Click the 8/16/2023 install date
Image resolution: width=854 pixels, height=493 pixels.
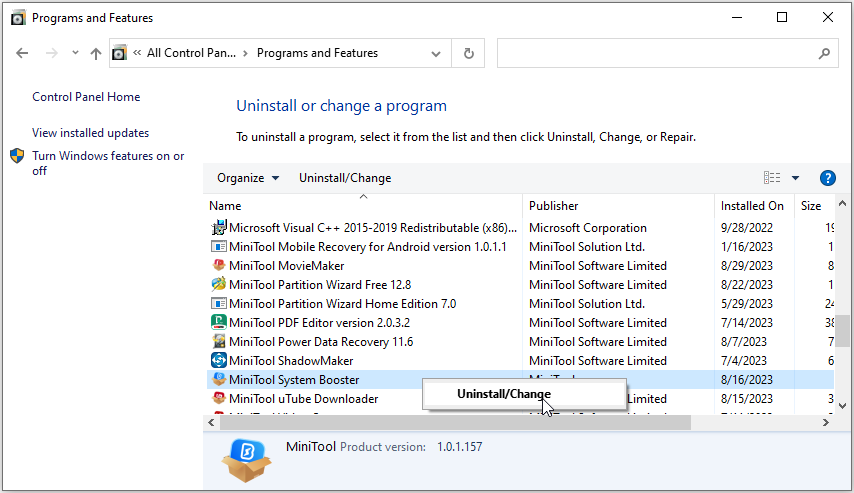point(747,380)
